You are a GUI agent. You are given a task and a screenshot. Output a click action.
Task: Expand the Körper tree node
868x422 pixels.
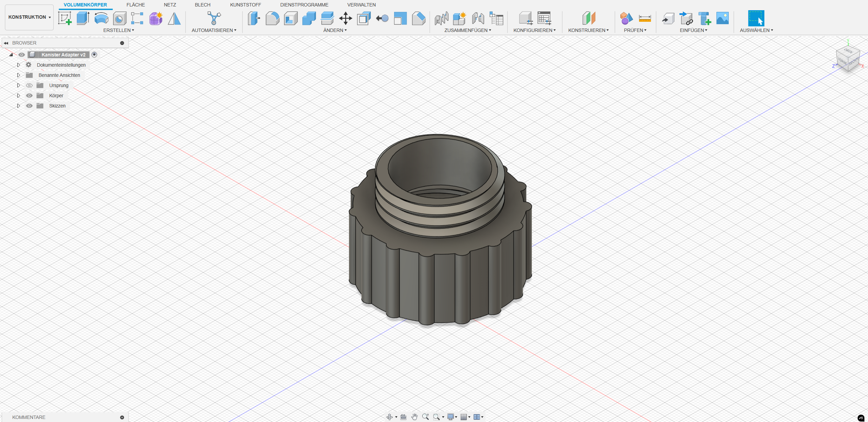pyautogui.click(x=19, y=96)
